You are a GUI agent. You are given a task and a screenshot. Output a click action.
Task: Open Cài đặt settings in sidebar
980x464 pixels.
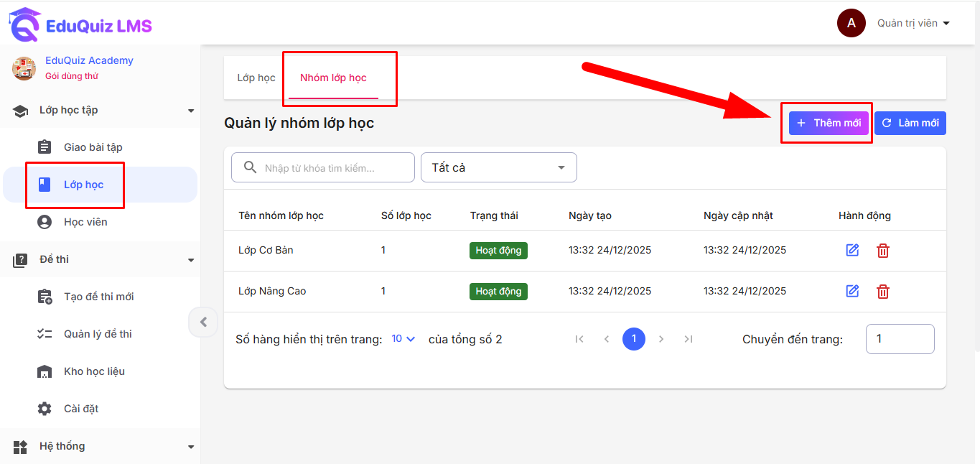coord(100,409)
